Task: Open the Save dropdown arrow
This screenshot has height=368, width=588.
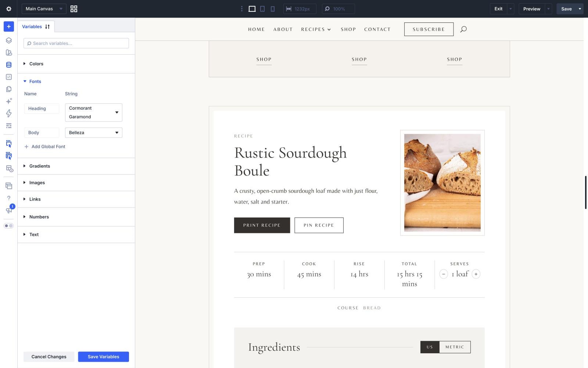Action: (580, 9)
